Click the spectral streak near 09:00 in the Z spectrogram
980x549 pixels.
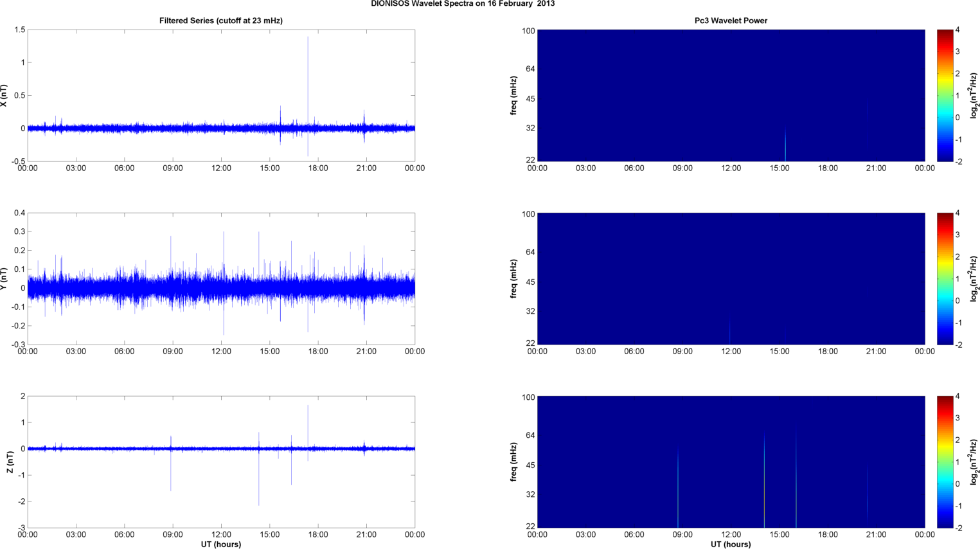678,489
